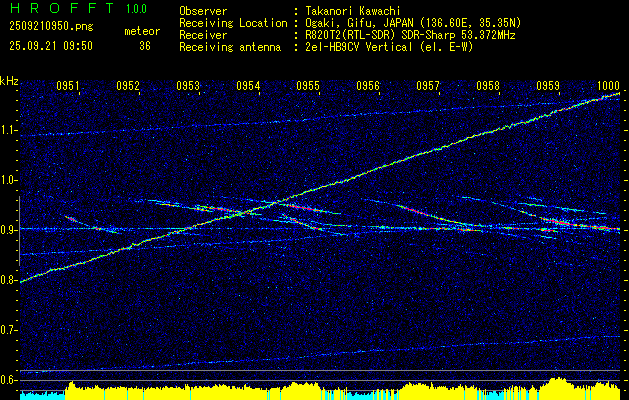Click the 0.6 kHz axis label
629x400 pixels.
[x=8, y=380]
